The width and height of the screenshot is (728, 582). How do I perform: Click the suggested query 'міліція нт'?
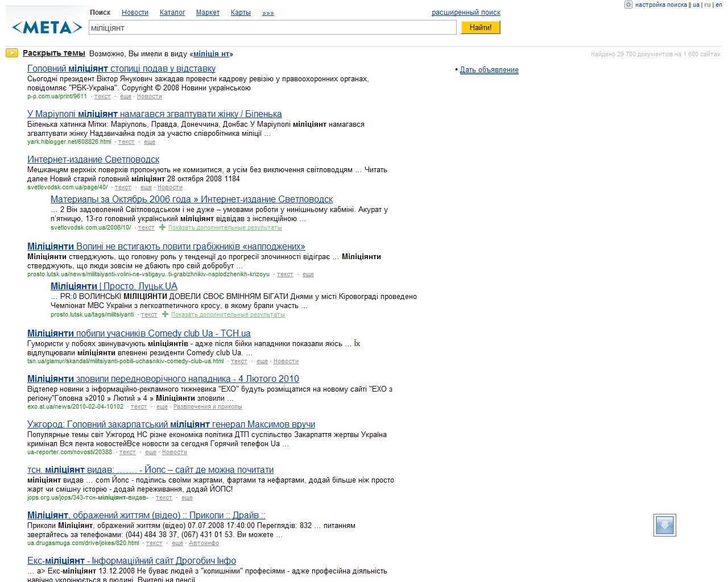click(x=211, y=54)
